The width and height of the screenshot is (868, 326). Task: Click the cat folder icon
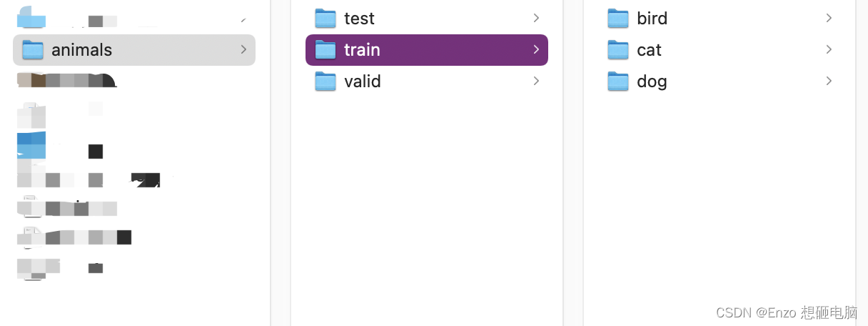click(618, 49)
